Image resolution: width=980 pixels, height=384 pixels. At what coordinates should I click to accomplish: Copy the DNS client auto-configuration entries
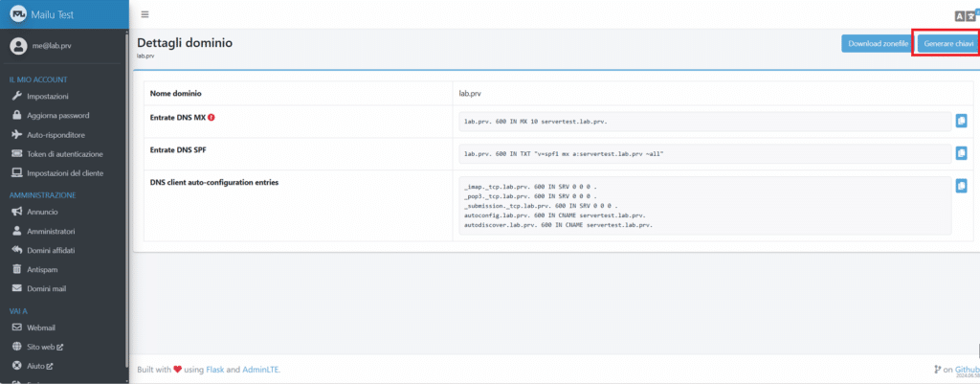pyautogui.click(x=961, y=185)
